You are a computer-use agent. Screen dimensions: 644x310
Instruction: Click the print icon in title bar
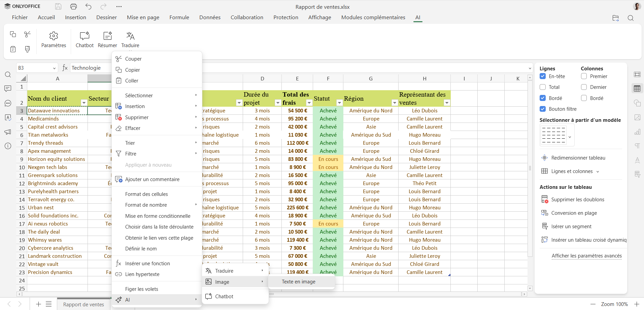73,6
